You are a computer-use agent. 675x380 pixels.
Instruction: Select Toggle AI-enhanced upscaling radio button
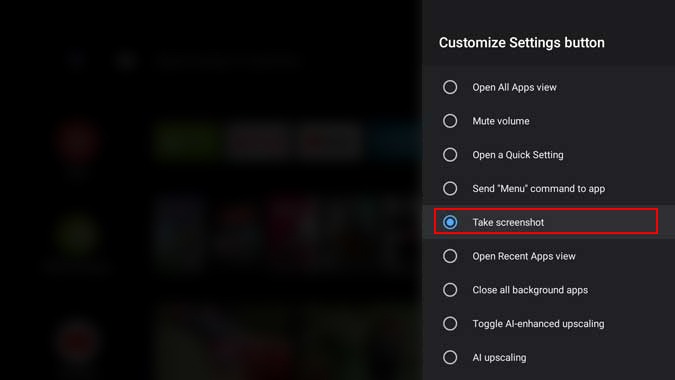[450, 324]
